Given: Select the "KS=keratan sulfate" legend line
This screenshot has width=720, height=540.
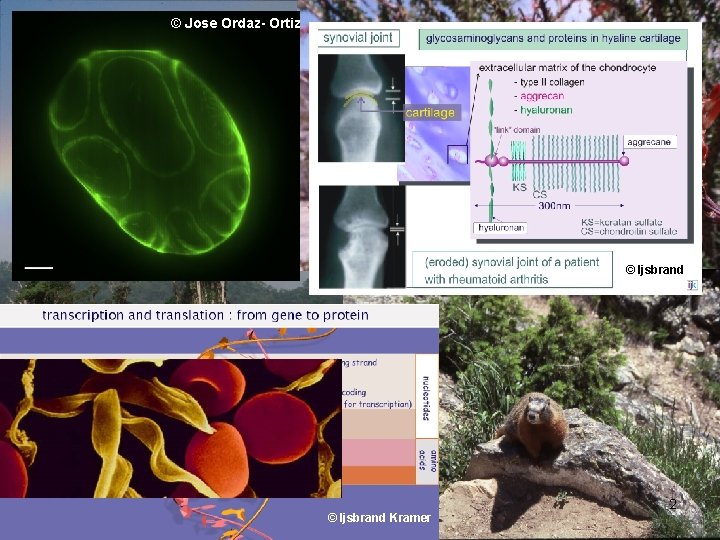Looking at the screenshot, I should click(x=621, y=222).
